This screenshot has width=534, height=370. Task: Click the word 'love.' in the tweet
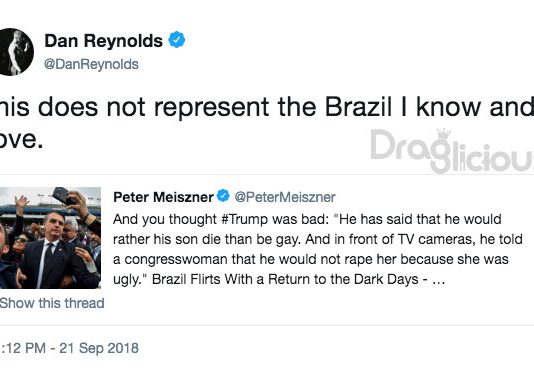(21, 140)
